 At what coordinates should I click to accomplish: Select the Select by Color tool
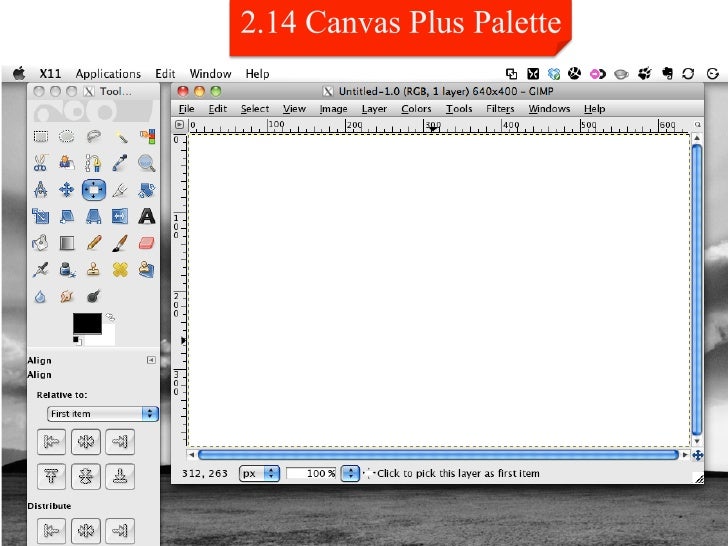[x=147, y=136]
